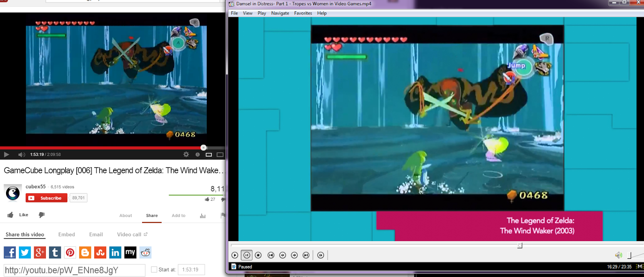Screen dimensions: 644x277
Task: Click the media player window title icon
Action: [x=231, y=4]
